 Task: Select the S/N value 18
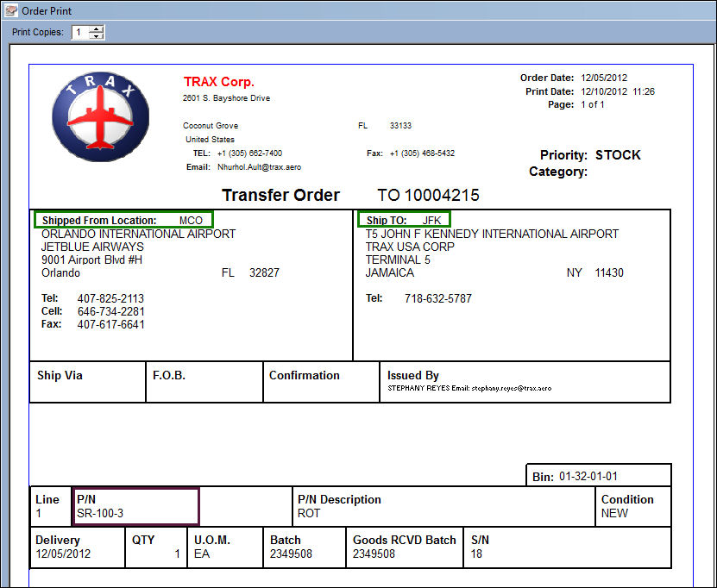(476, 554)
